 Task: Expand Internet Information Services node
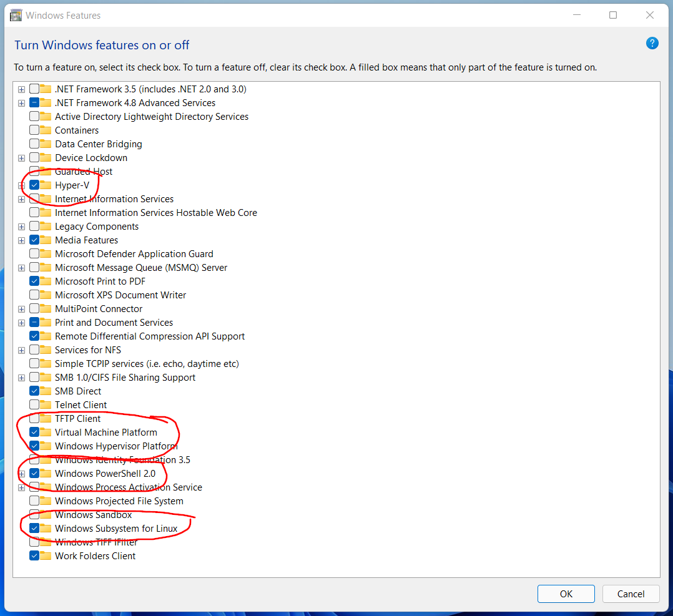pos(21,199)
